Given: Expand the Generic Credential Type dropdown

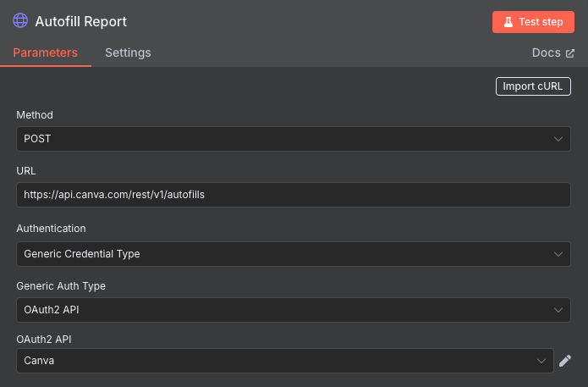Looking at the screenshot, I should coord(294,254).
